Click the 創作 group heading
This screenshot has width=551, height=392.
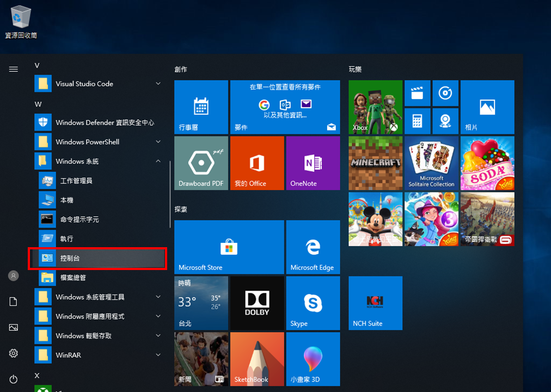point(181,69)
